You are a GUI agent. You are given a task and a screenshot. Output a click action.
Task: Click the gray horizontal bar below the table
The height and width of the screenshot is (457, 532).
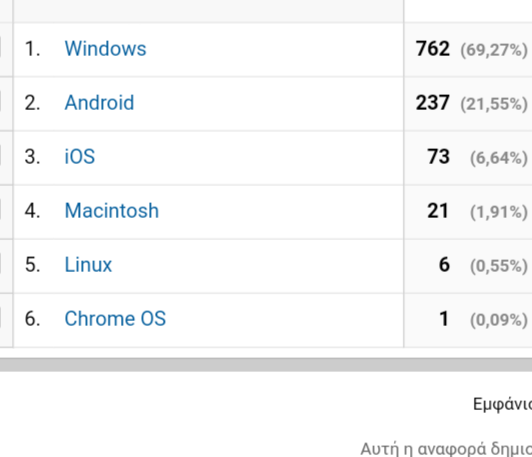(x=266, y=365)
